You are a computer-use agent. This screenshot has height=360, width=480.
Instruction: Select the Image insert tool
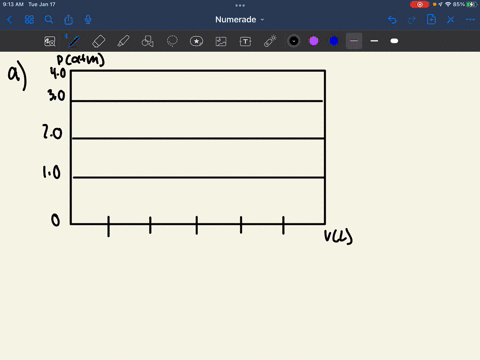[x=221, y=41]
